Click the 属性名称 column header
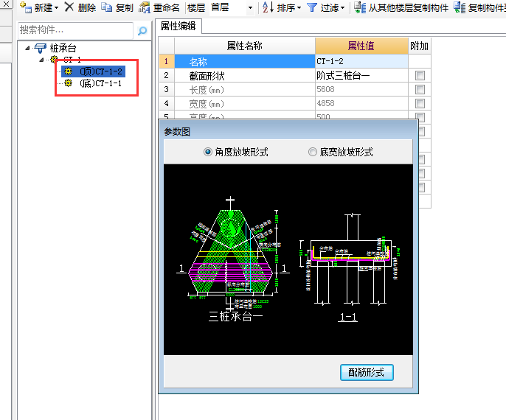 click(x=245, y=46)
